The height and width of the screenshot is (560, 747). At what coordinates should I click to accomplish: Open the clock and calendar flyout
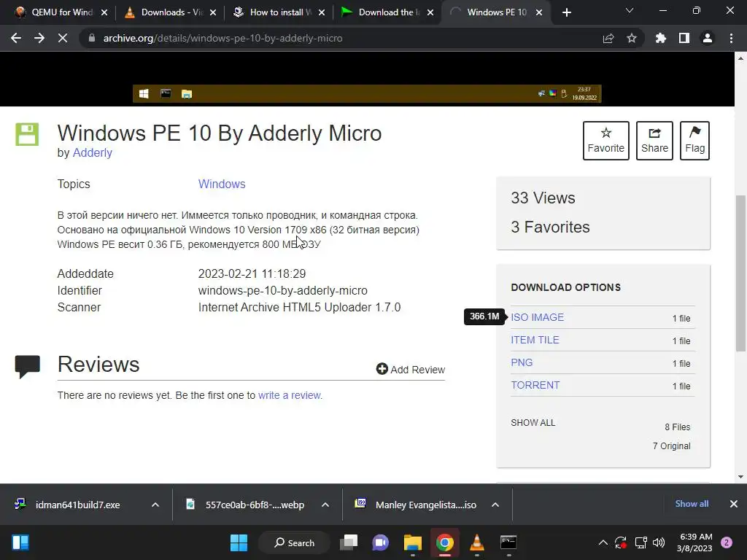click(695, 542)
